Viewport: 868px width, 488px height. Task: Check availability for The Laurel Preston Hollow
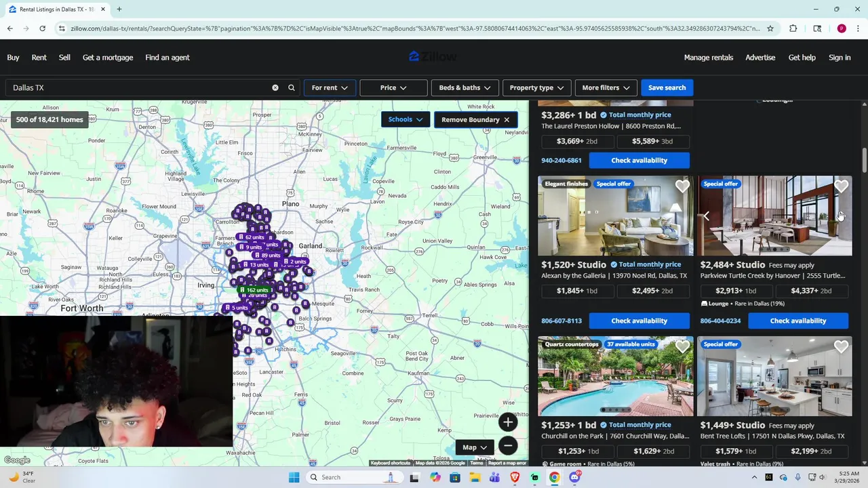[639, 161]
